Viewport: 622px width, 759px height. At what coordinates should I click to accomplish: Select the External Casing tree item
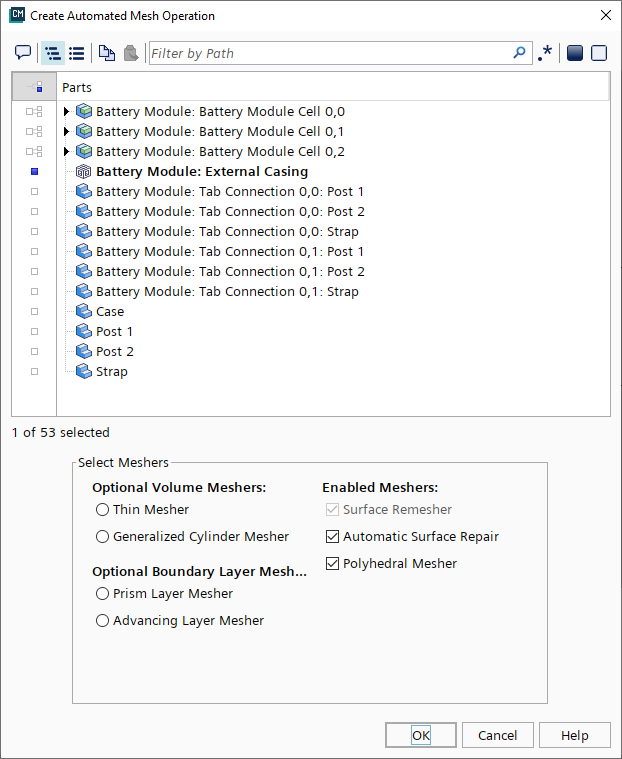click(201, 171)
